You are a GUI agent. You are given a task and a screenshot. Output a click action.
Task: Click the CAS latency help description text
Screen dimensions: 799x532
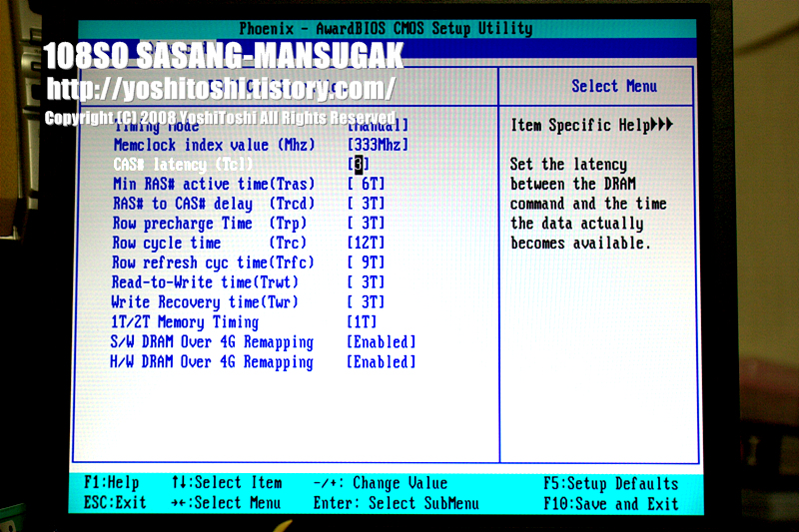point(588,204)
